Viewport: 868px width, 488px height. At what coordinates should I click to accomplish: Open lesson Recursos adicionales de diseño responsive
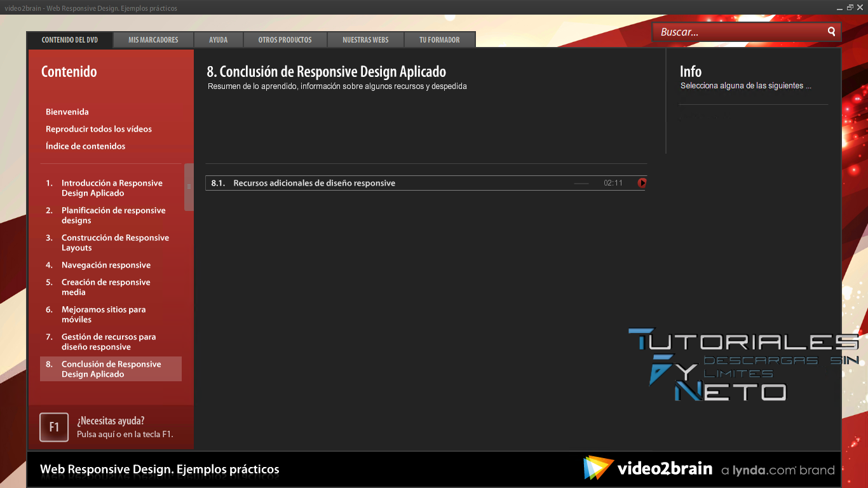(x=315, y=183)
